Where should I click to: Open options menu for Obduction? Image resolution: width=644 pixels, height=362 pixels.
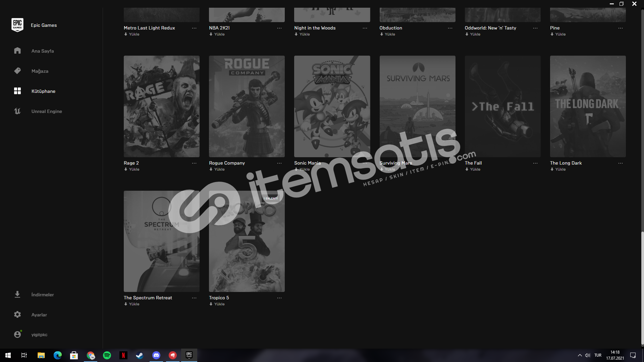pyautogui.click(x=450, y=28)
